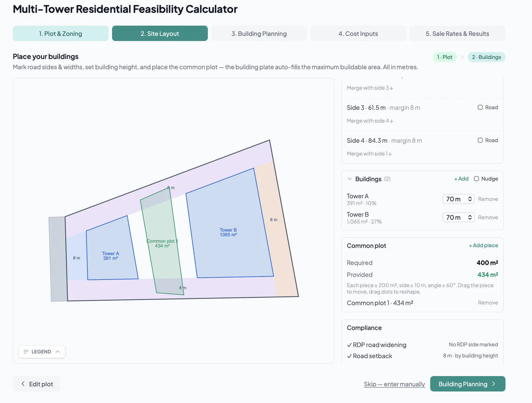
Task: Remove Tower A
Action: click(x=488, y=199)
